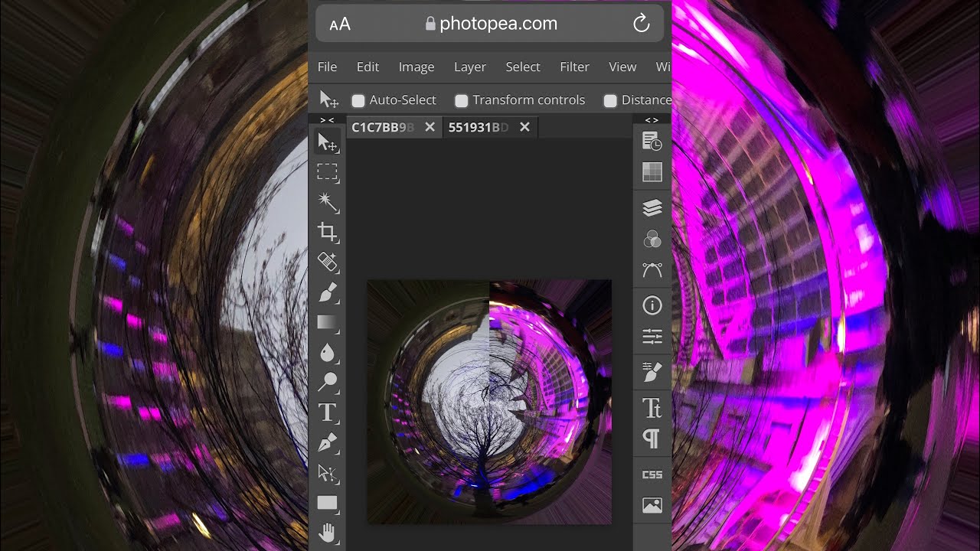Enable the Auto-Select checkbox
The height and width of the screenshot is (551, 980).
[x=358, y=100]
